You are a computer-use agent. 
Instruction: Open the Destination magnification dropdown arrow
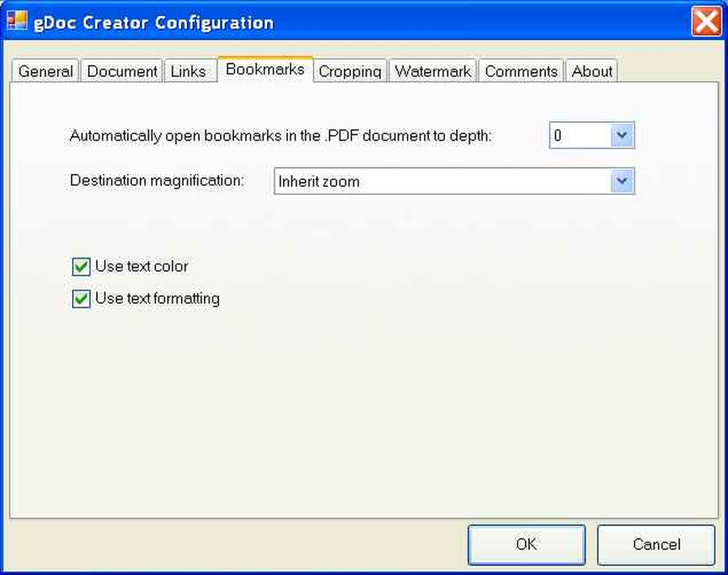tap(622, 181)
